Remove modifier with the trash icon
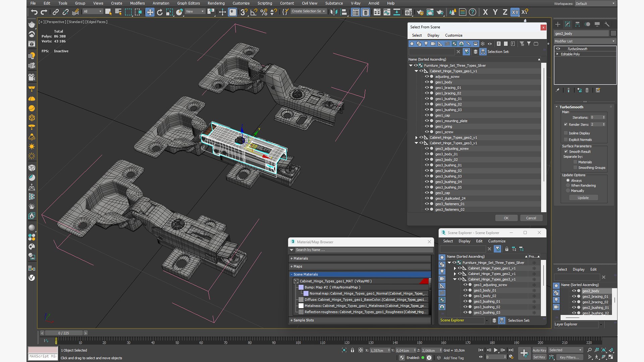The width and height of the screenshot is (644, 362). pos(587,90)
